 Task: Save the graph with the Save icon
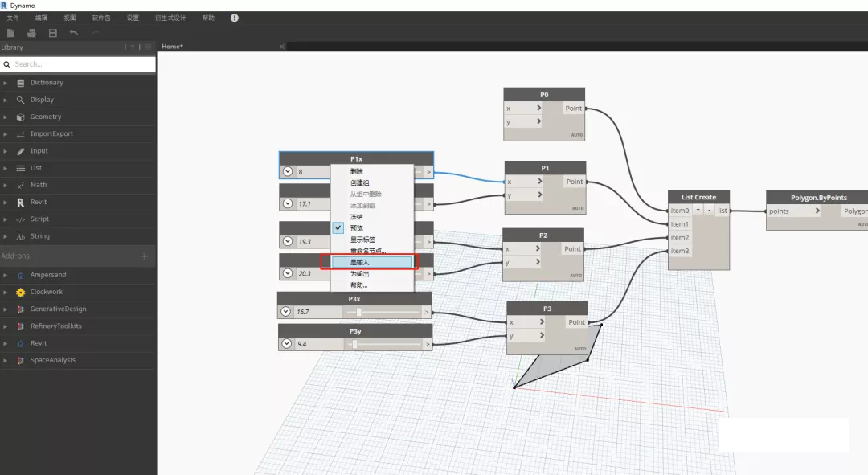coord(52,33)
